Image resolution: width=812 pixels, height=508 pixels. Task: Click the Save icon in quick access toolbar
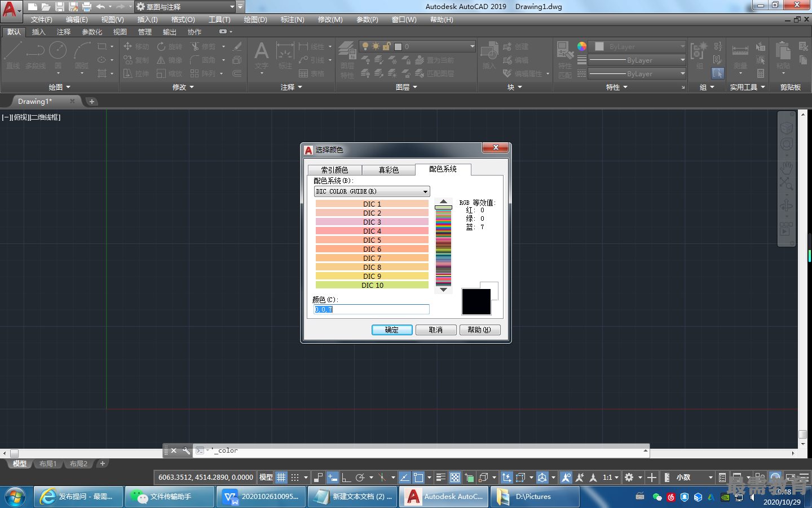pos(60,7)
